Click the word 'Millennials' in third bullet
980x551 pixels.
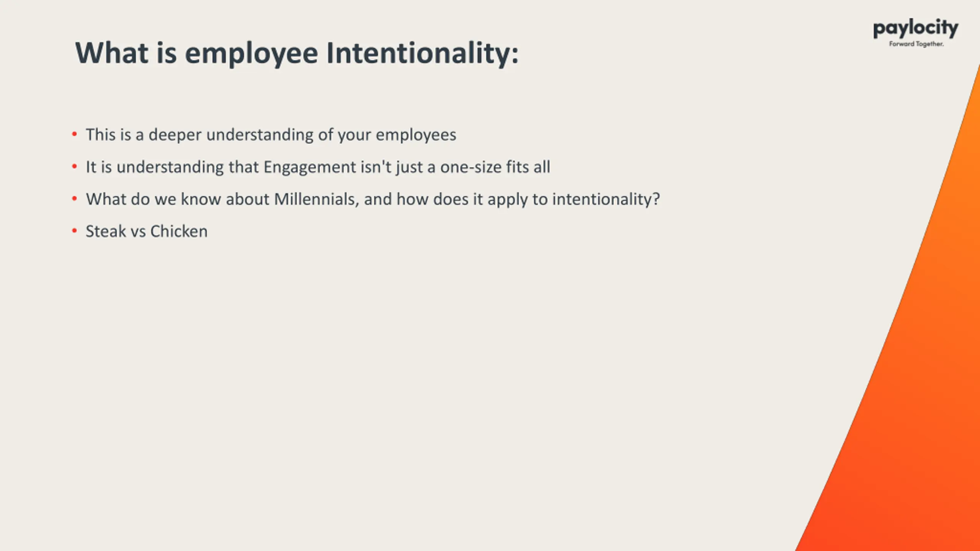[317, 199]
